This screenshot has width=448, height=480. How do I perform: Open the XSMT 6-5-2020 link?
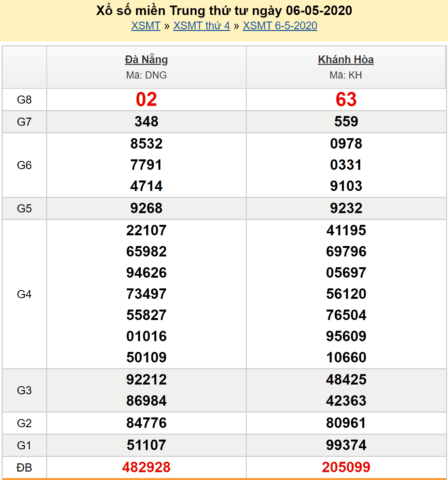[280, 26]
